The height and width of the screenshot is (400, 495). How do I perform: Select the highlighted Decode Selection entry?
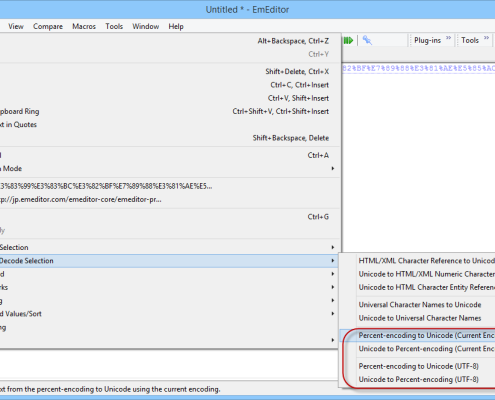(170, 261)
